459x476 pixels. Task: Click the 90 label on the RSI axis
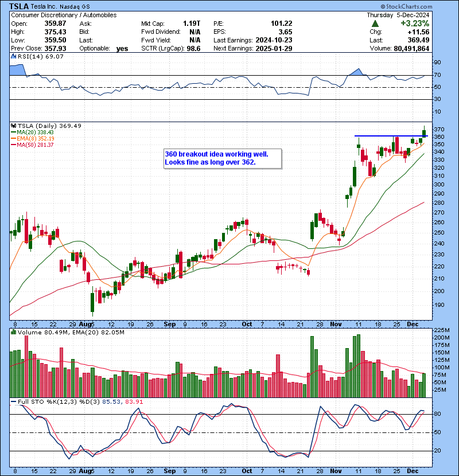coord(437,63)
